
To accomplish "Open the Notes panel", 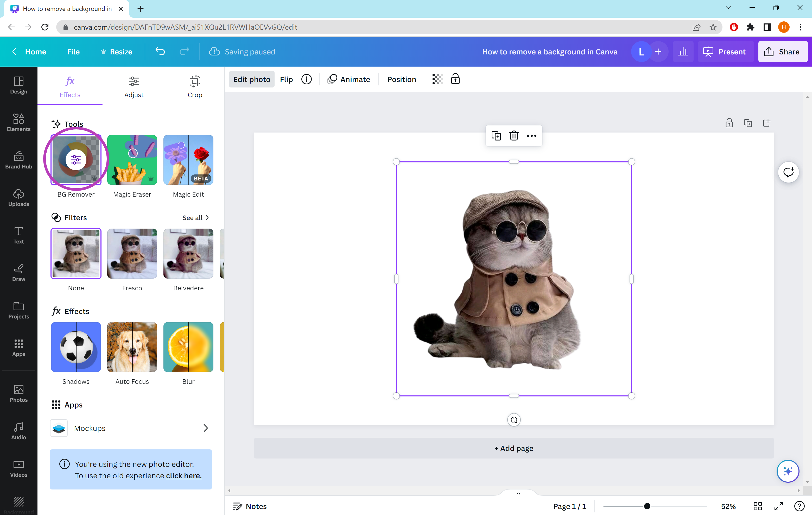I will pos(250,506).
